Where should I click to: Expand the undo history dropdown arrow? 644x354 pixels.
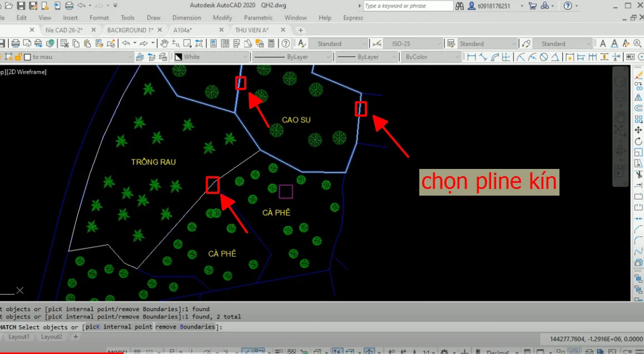click(x=135, y=43)
